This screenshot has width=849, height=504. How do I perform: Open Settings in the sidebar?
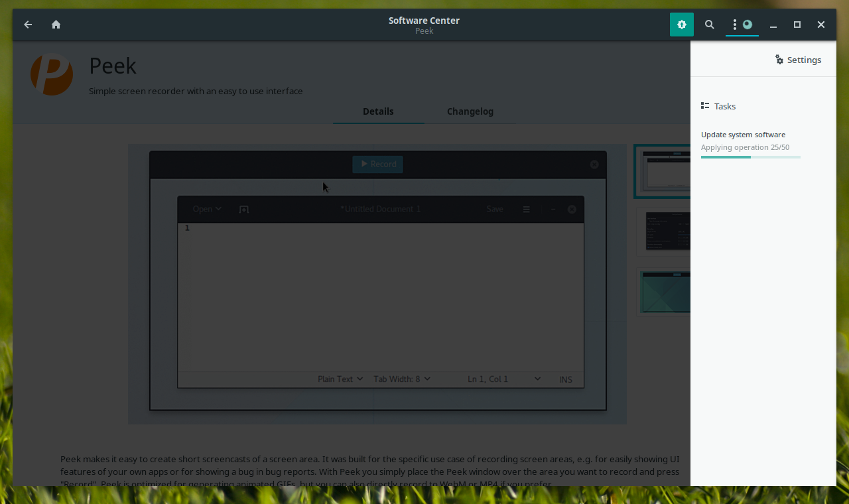(x=798, y=60)
